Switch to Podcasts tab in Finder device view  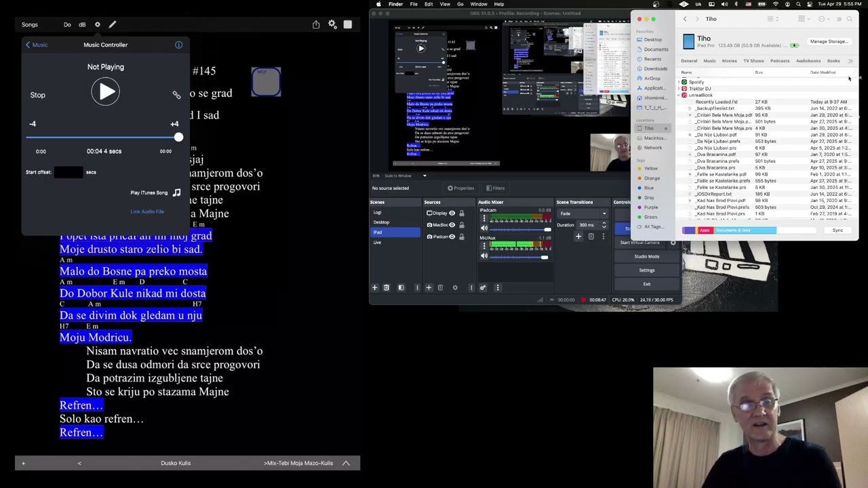(780, 61)
